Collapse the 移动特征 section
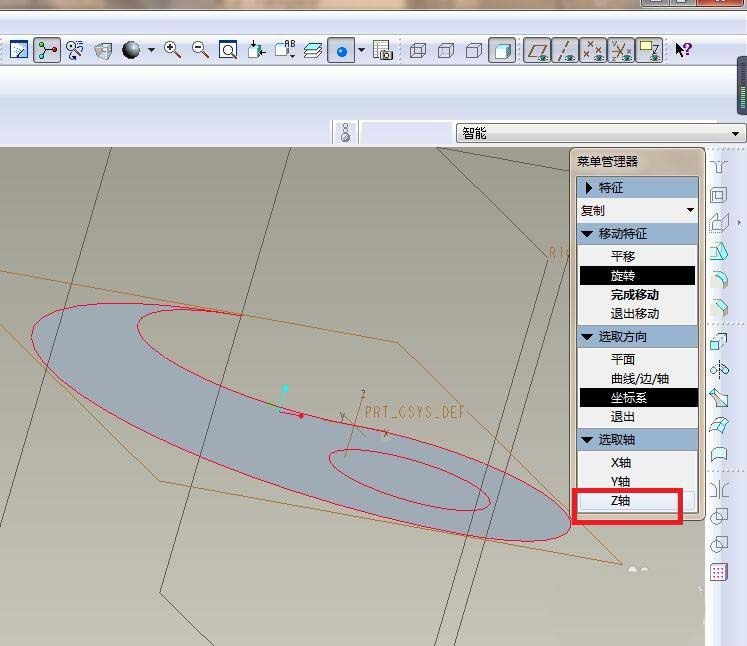This screenshot has width=747, height=646. 637,234
